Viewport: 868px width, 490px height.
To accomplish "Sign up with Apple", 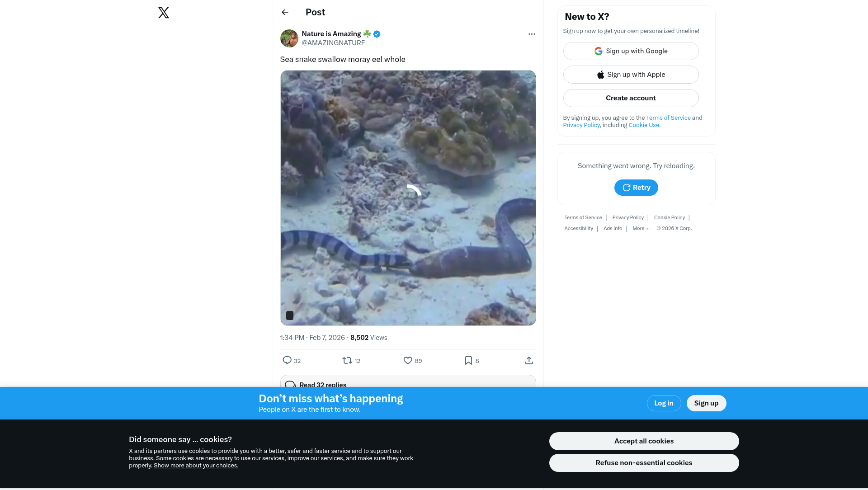I will click(631, 75).
